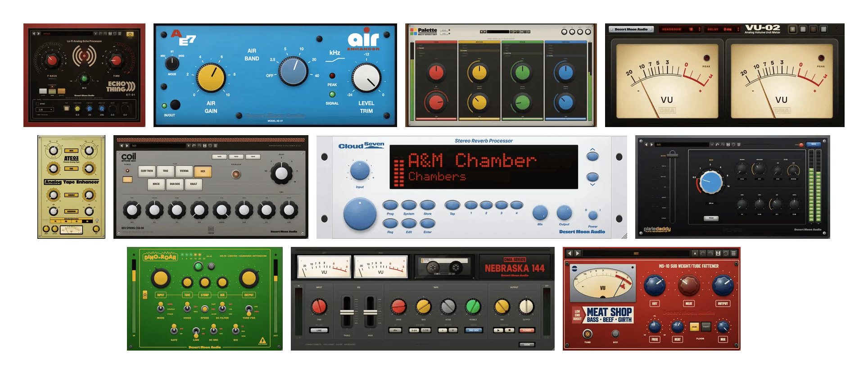Click Coil plugin save preset icon
868x374 pixels.
[x=205, y=146]
